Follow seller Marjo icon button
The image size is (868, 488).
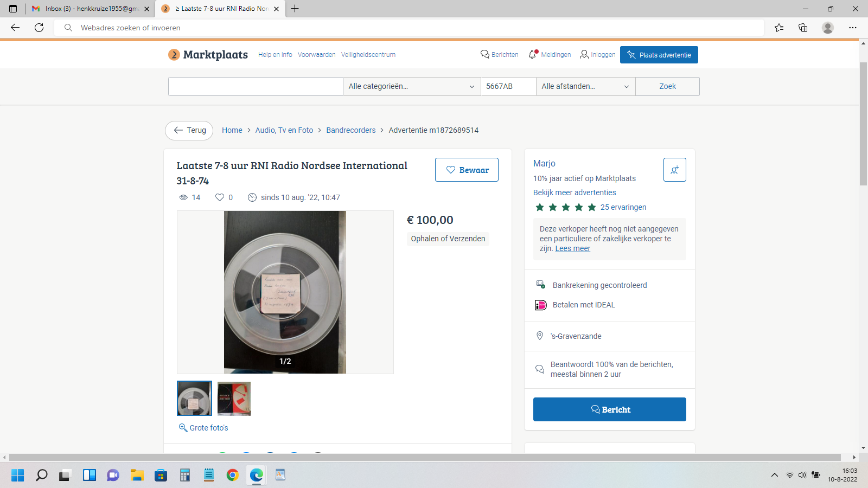(674, 170)
